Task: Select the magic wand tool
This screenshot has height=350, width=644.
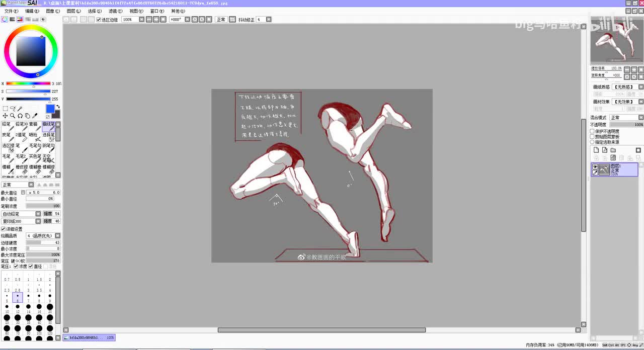Action: coord(20,109)
